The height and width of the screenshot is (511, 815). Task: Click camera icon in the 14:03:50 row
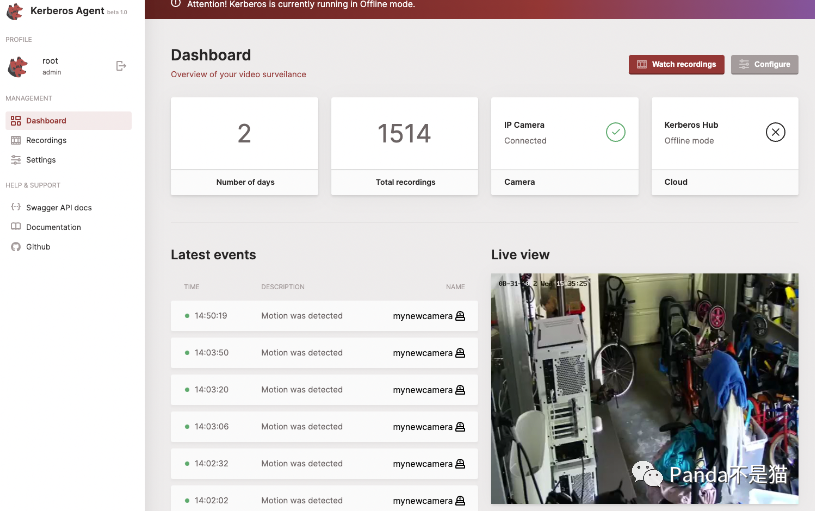(460, 353)
